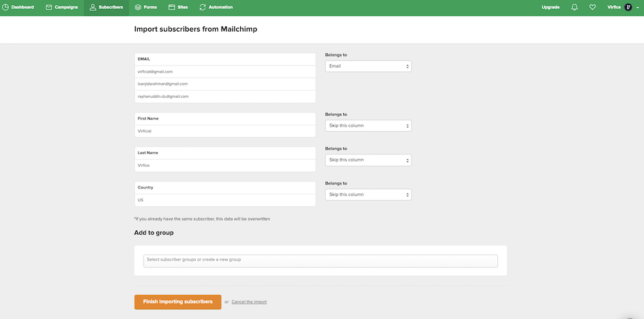Click the Subscribers person icon
644x319 pixels.
pos(93,7)
